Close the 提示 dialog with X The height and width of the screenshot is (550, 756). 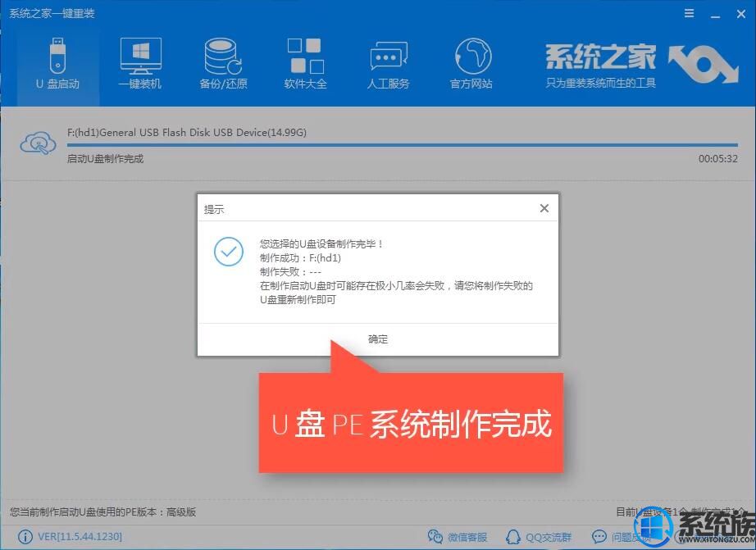point(544,208)
